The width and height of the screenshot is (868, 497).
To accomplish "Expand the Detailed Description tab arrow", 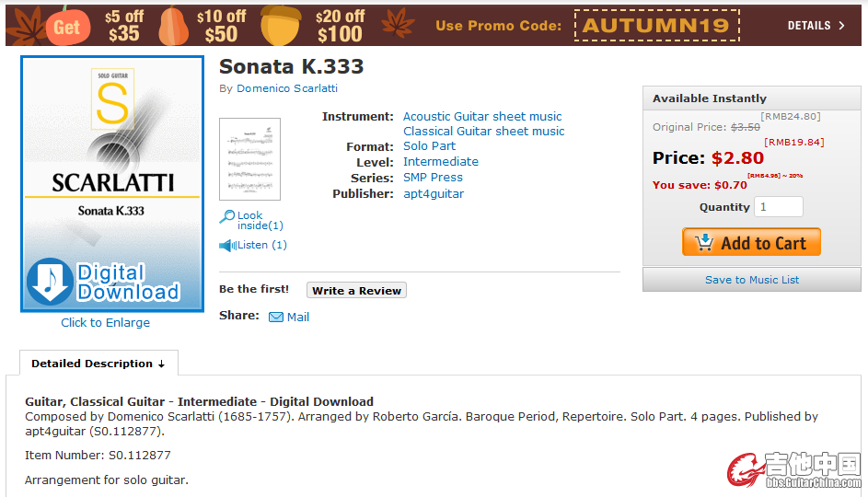I will pyautogui.click(x=161, y=364).
